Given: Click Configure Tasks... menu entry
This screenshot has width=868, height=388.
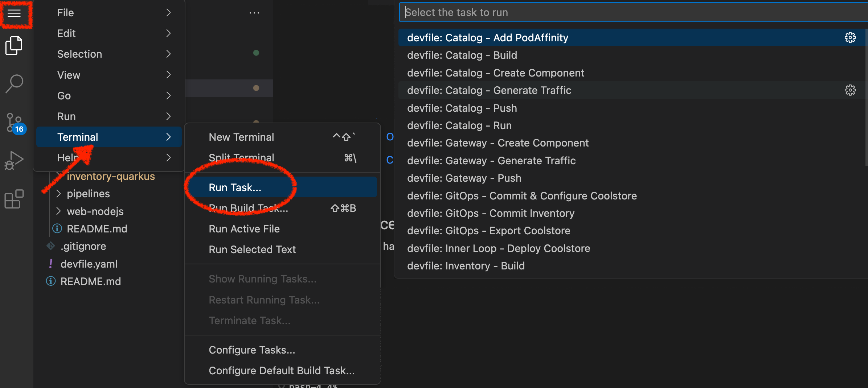Looking at the screenshot, I should tap(252, 350).
